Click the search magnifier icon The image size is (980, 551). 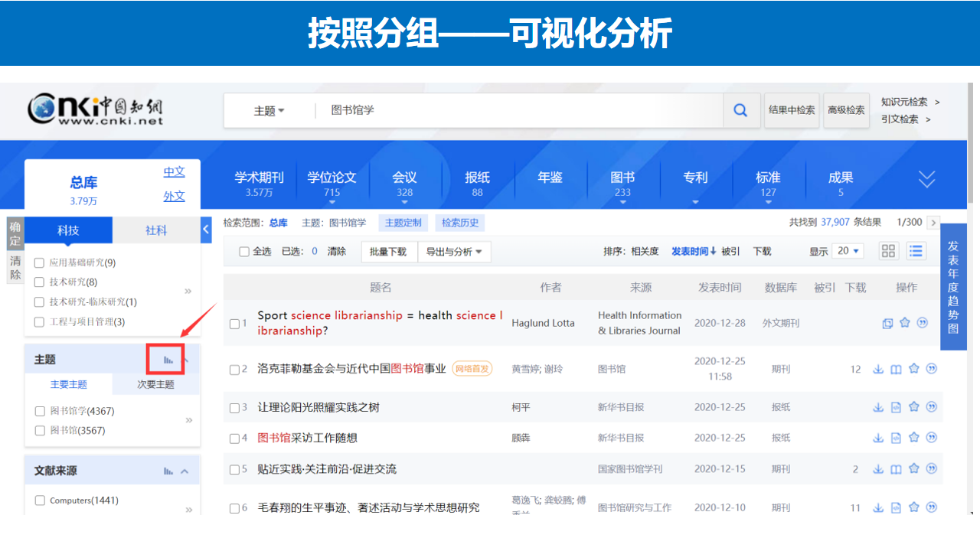click(x=740, y=110)
